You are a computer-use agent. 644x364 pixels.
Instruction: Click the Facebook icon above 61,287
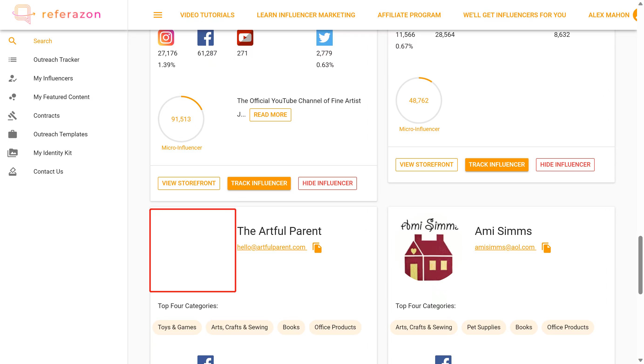pos(206,38)
